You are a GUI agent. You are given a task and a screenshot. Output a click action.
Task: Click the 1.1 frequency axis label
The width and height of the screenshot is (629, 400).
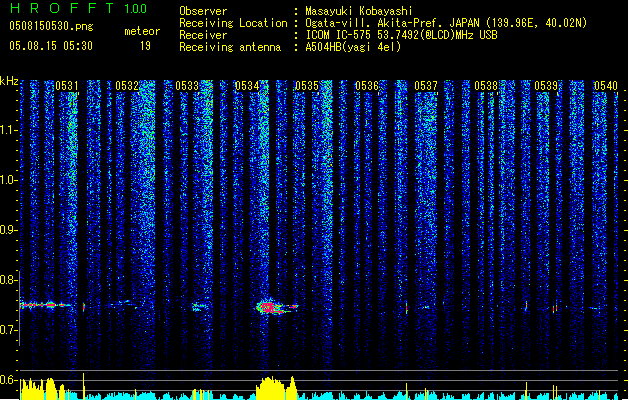(8, 130)
